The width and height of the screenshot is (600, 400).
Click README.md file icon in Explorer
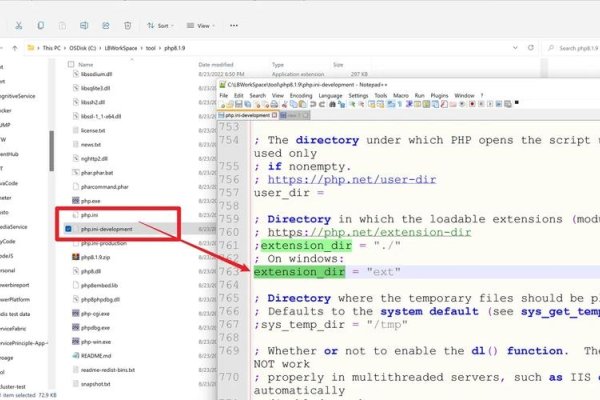click(76, 356)
